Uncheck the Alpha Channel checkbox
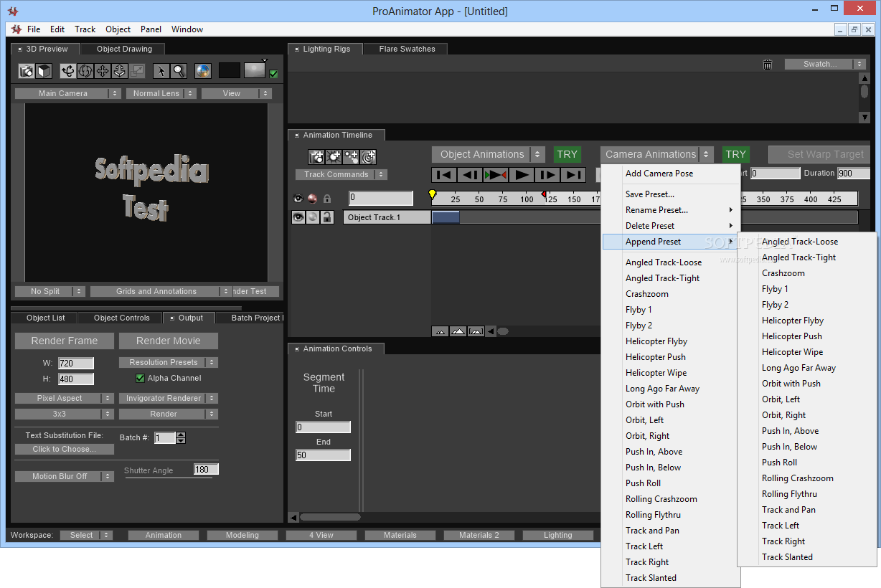The width and height of the screenshot is (881, 588). point(140,378)
